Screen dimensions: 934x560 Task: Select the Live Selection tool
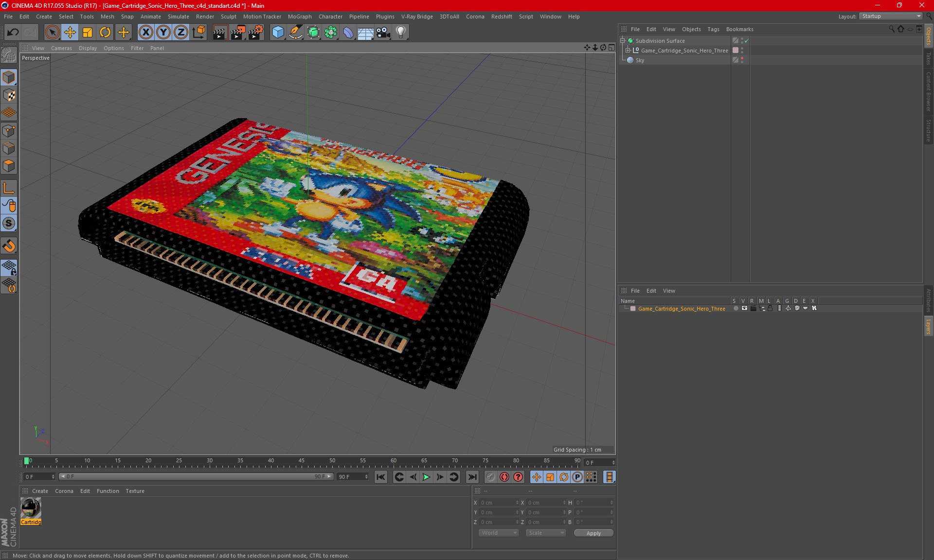coord(52,33)
